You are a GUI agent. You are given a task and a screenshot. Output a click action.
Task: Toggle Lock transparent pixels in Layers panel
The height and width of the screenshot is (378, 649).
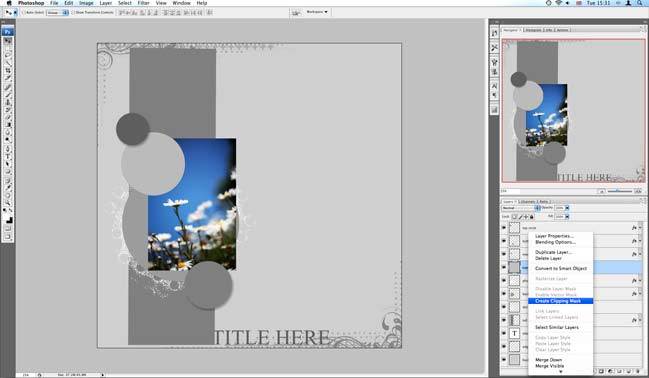click(x=514, y=217)
